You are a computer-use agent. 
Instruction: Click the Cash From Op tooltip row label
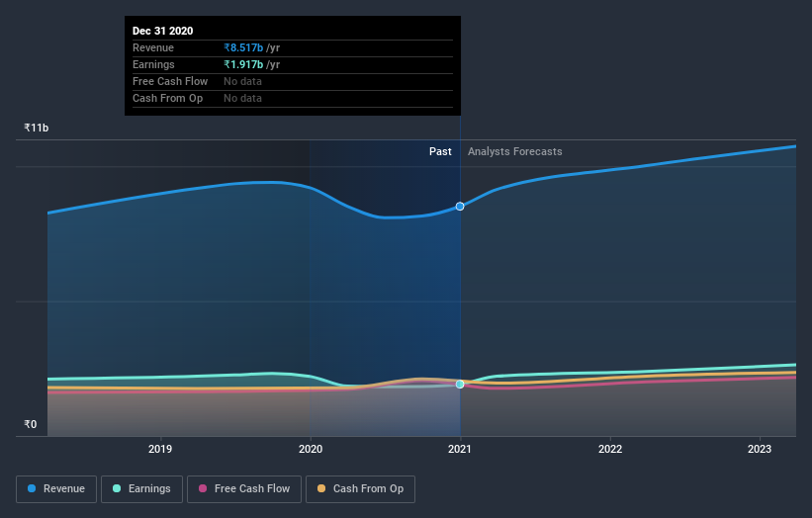[167, 98]
